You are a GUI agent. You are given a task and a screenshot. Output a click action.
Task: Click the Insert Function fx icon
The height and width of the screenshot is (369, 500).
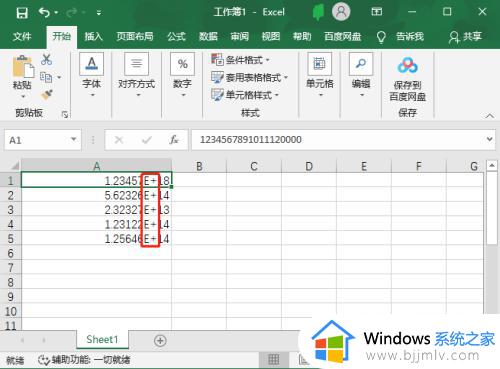[174, 140]
